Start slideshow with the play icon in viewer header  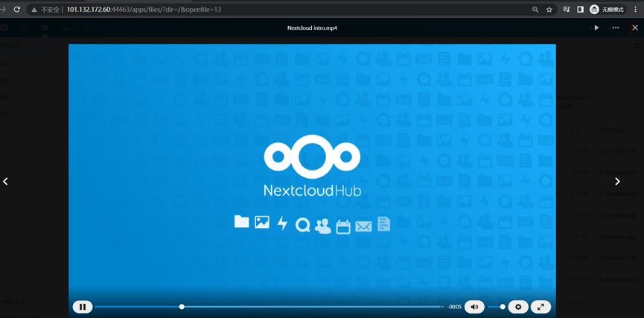tap(596, 28)
